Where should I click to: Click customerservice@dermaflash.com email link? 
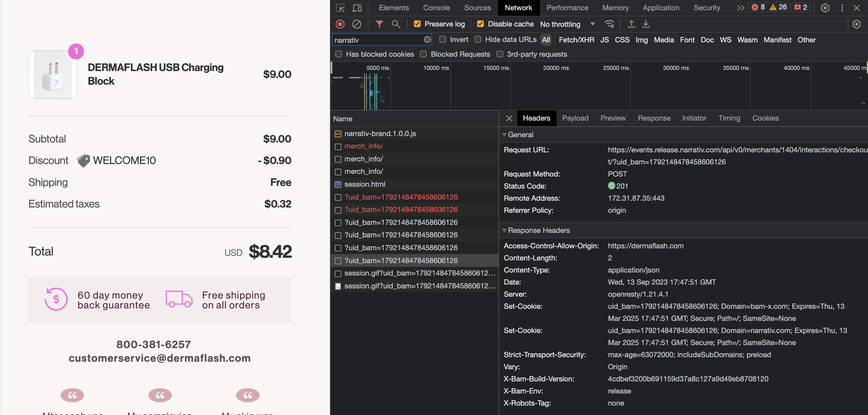[160, 358]
